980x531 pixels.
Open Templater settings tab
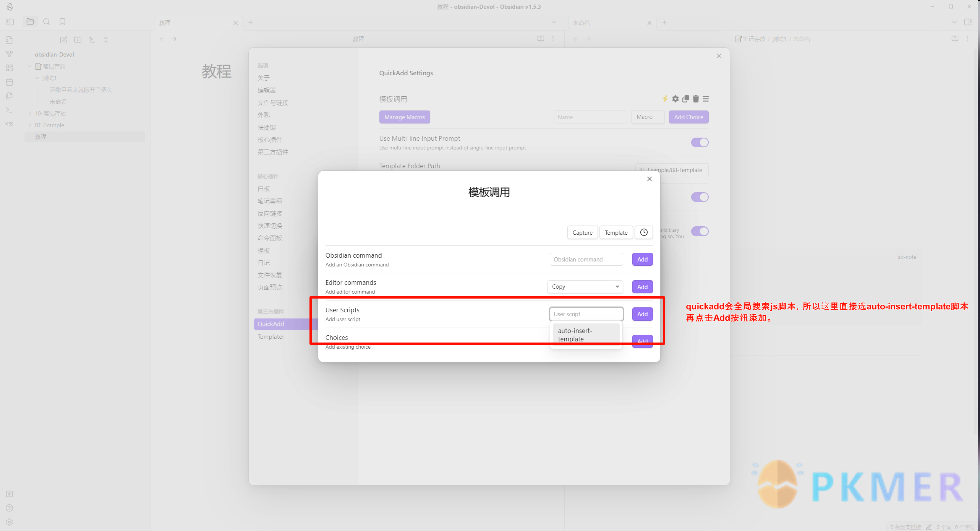271,337
